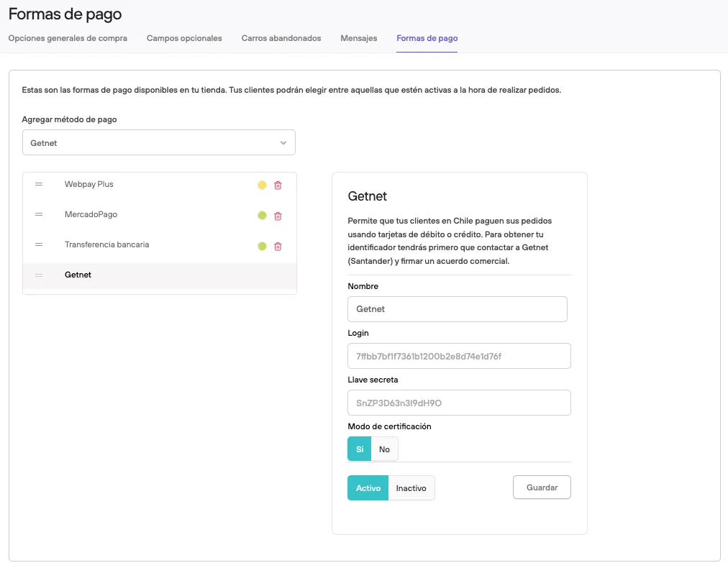Click the green status dot for MercadoPago
The width and height of the screenshot is (728, 568).
click(x=262, y=215)
